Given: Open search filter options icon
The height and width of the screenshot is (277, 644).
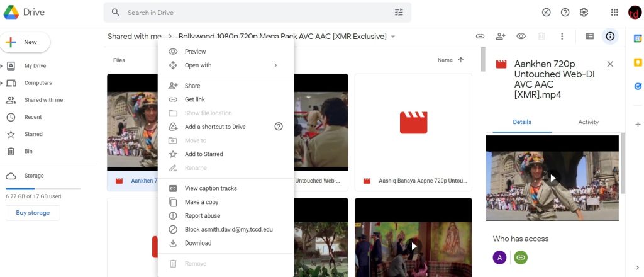Looking at the screenshot, I should pos(399,13).
